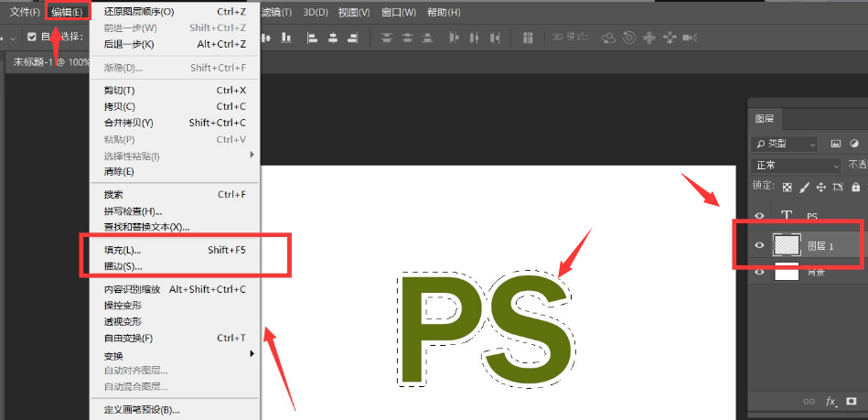The height and width of the screenshot is (420, 868).
Task: Click the add layer mask icon
Action: coord(852,402)
